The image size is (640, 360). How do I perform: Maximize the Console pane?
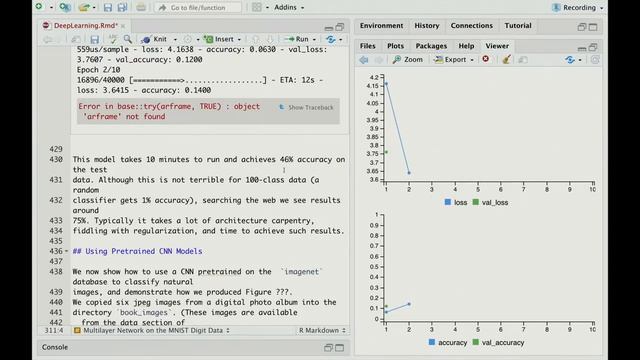pos(339,347)
